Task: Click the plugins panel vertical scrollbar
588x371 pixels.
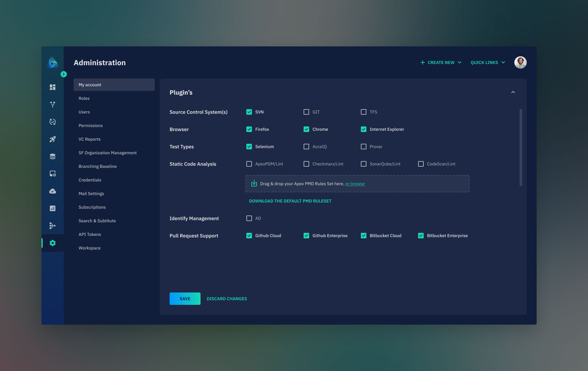Action: 521,147
